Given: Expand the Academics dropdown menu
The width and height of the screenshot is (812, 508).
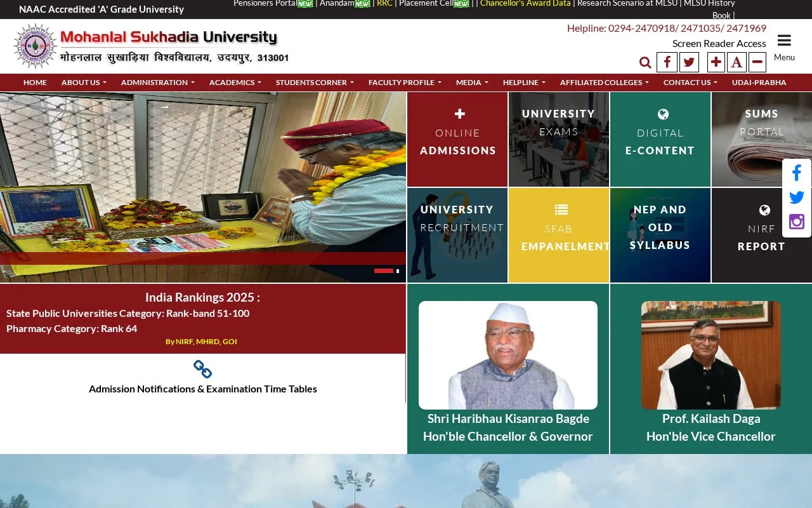Looking at the screenshot, I should (235, 83).
